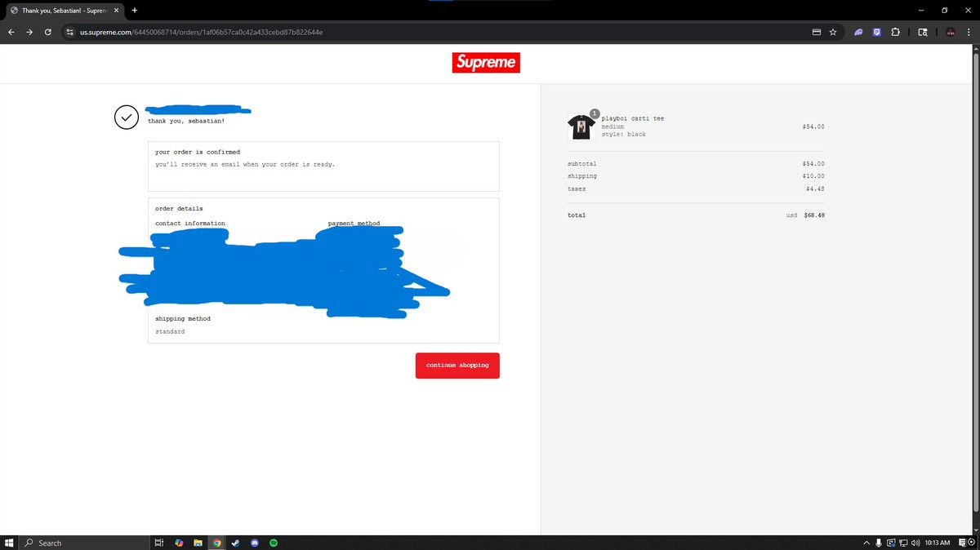Screen dimensions: 980x550
Task: Open Copilot from the taskbar
Action: pos(179,543)
